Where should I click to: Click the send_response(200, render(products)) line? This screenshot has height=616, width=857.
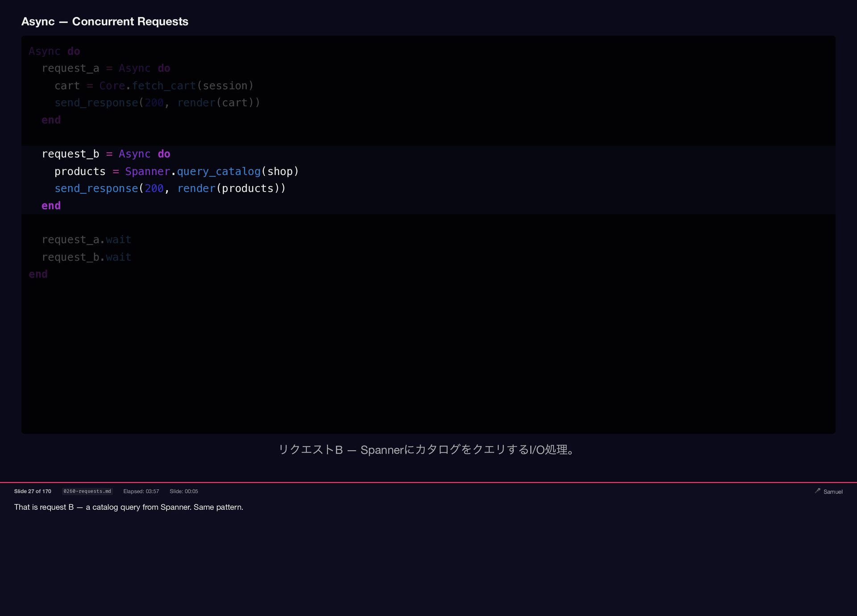[x=170, y=188]
